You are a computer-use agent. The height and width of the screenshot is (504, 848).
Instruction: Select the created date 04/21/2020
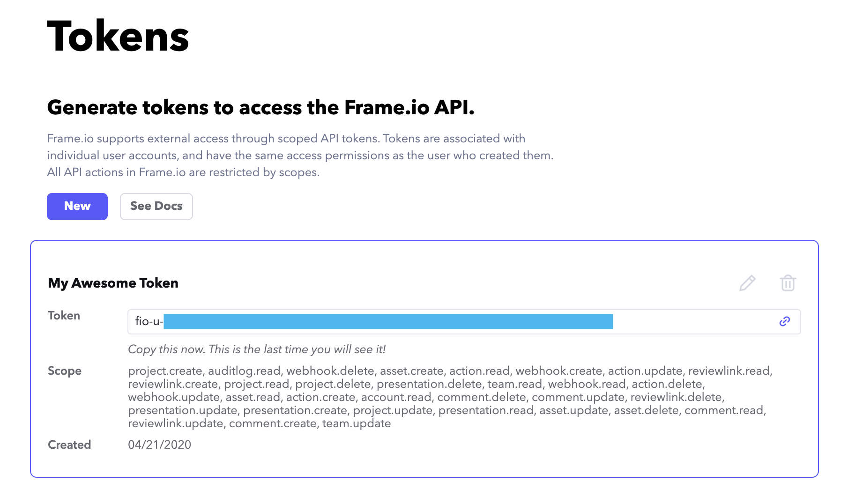tap(160, 445)
